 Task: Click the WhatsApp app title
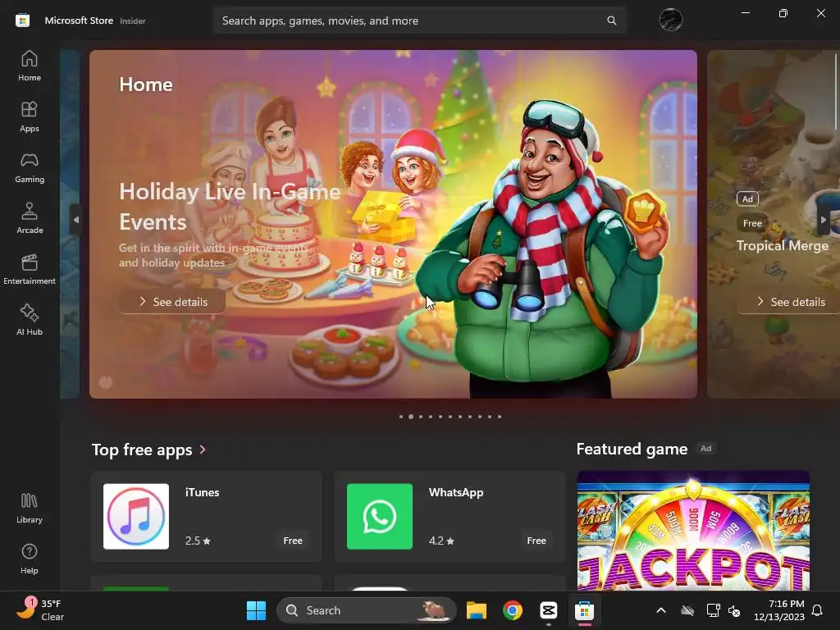tap(456, 492)
